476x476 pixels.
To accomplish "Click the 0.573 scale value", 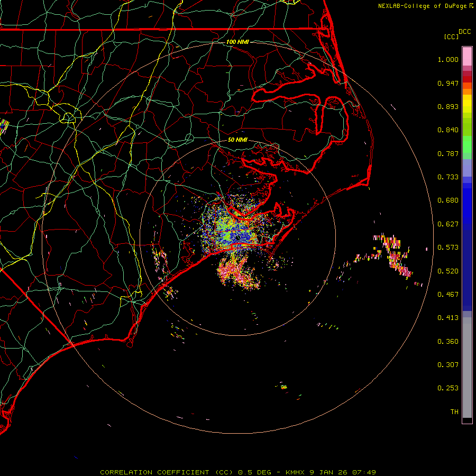I will point(448,248).
